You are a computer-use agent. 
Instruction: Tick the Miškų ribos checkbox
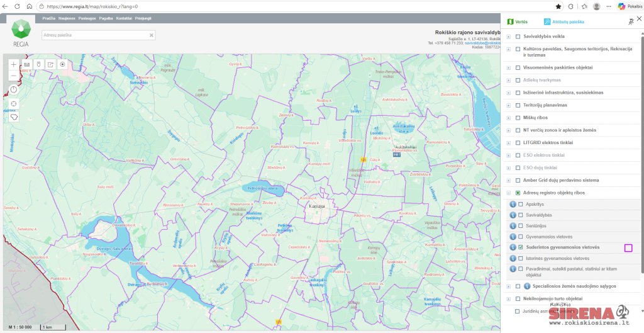click(518, 118)
